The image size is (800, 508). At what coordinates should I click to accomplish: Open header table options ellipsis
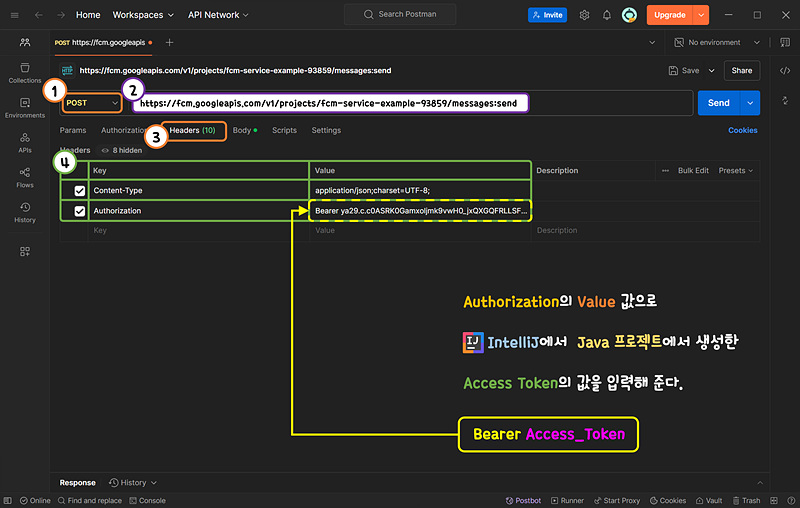(665, 170)
